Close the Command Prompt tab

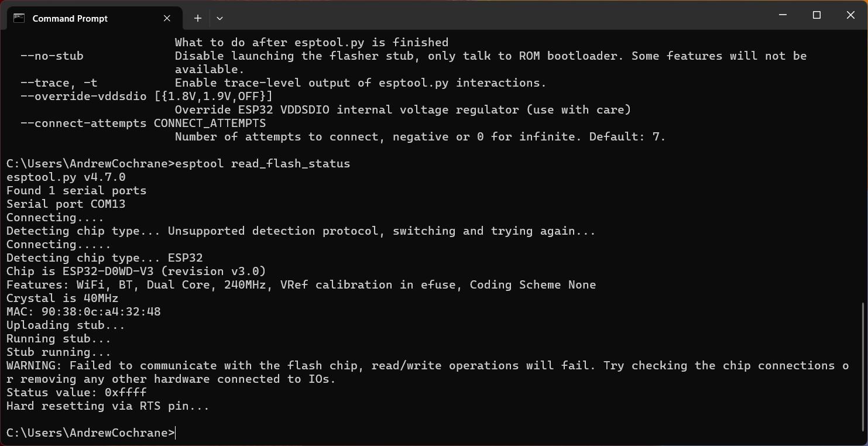pos(167,18)
